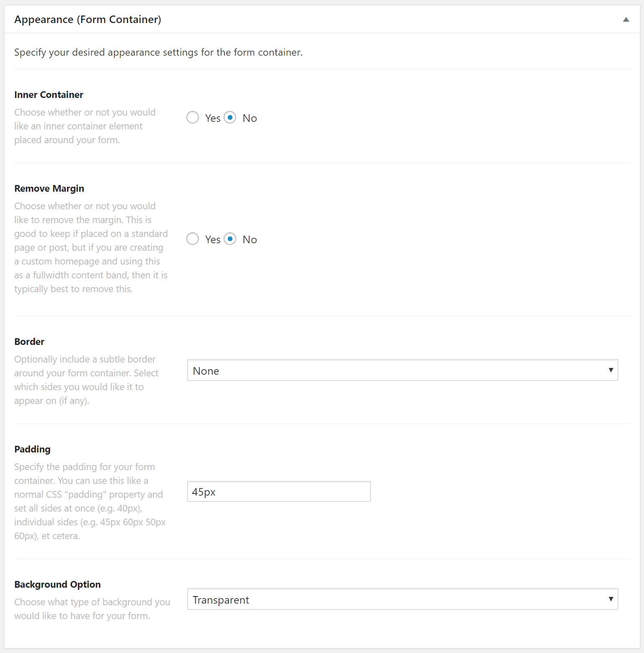Click the Appearance (Form Container) header
644x653 pixels.
coord(88,19)
